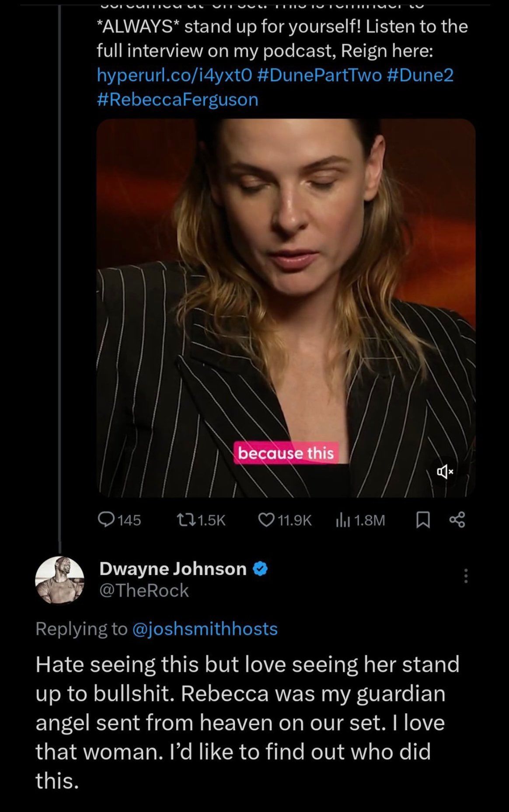Screen dimensions: 509x812
Task: Click the @TheRock handle
Action: click(x=144, y=591)
